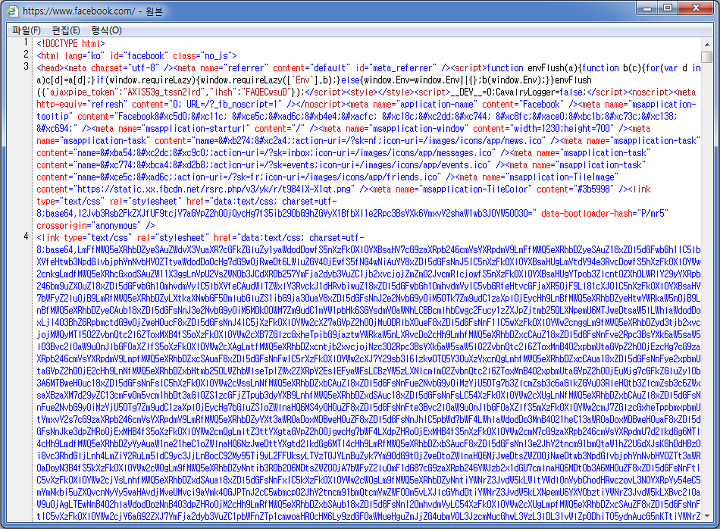Click the scrollbar up arrow
720x529 pixels.
click(707, 45)
